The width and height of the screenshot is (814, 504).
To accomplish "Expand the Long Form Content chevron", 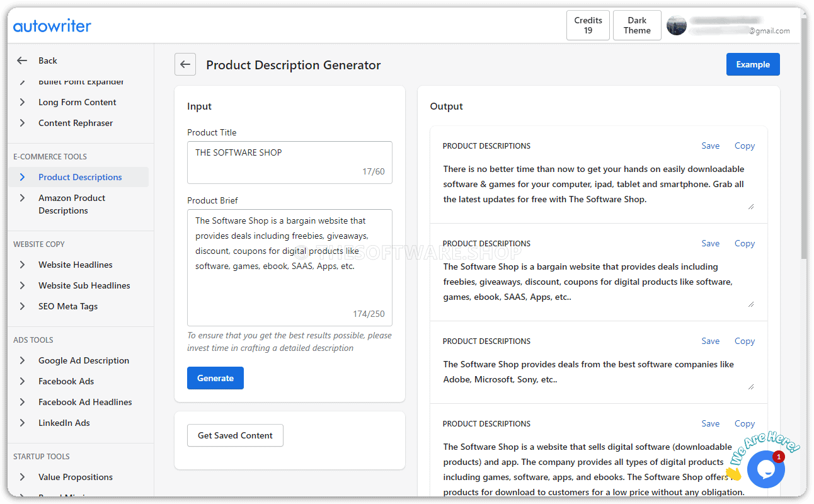I will coord(22,102).
